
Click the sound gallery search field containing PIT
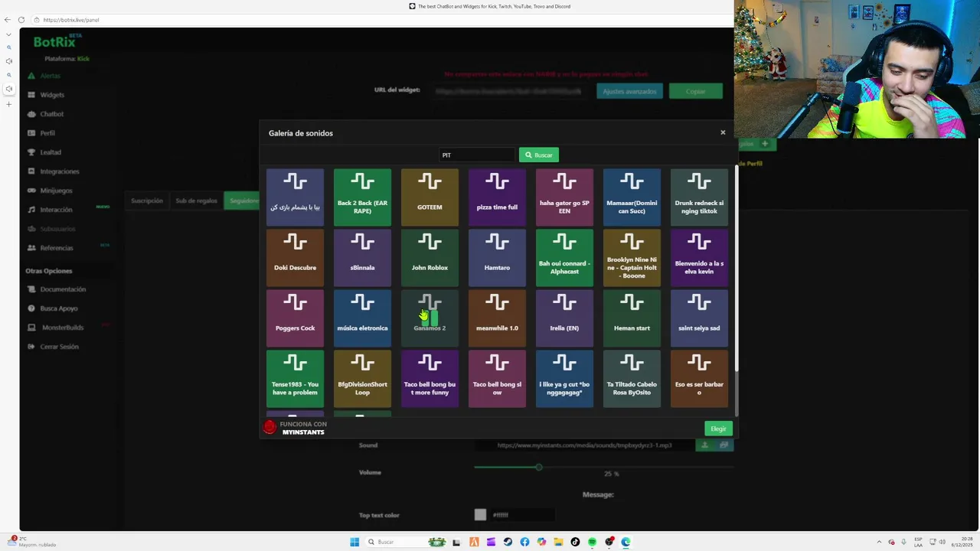coord(477,155)
